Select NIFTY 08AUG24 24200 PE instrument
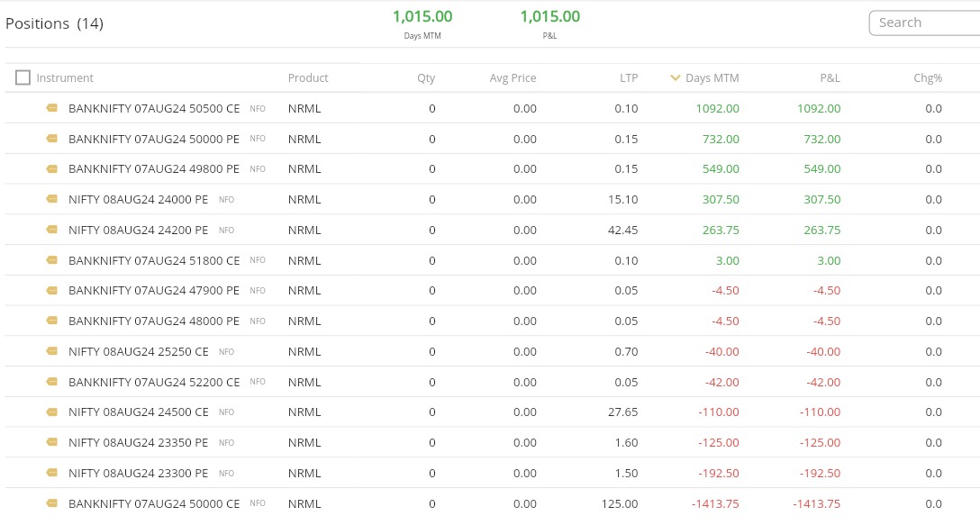The height and width of the screenshot is (525, 980). 138,230
